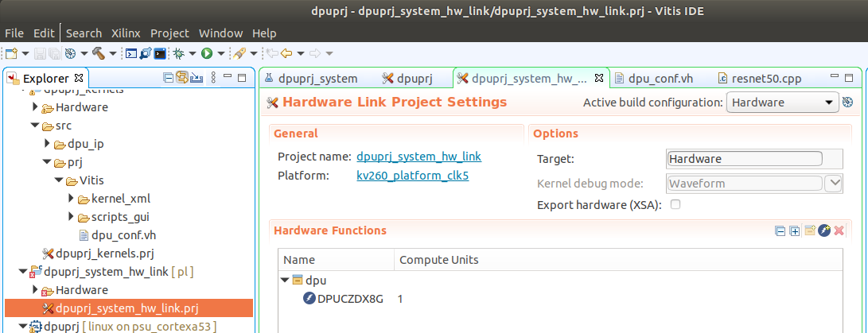Collapse the src folder
This screenshot has width=868, height=333.
[36, 126]
